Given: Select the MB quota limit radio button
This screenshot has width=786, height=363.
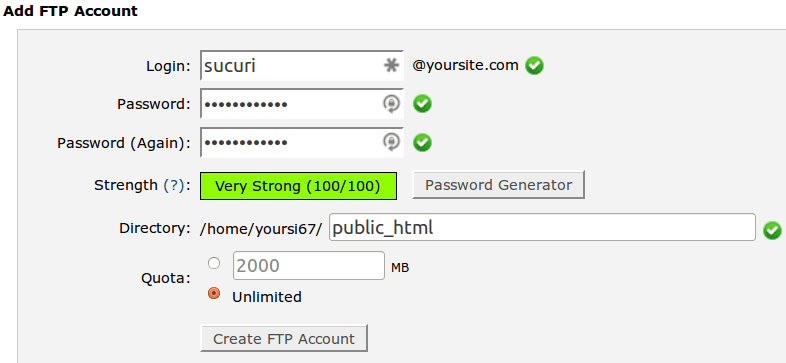Looking at the screenshot, I should (x=214, y=263).
